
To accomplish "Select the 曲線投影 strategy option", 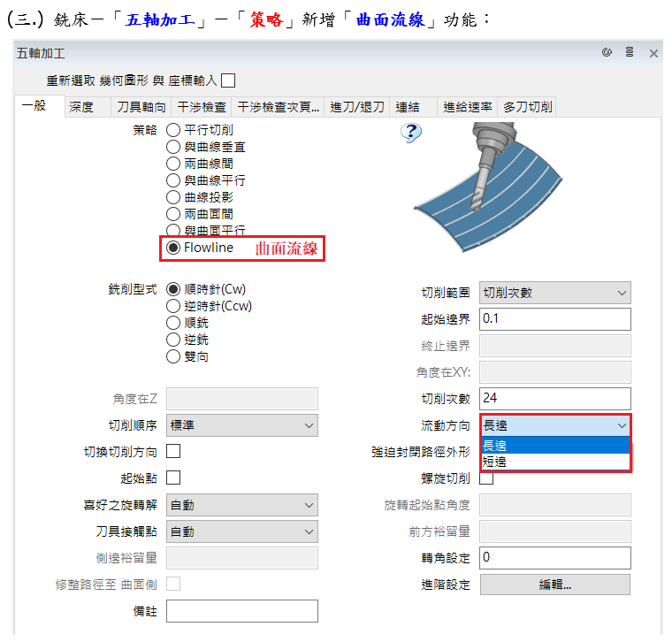I will 173,197.
